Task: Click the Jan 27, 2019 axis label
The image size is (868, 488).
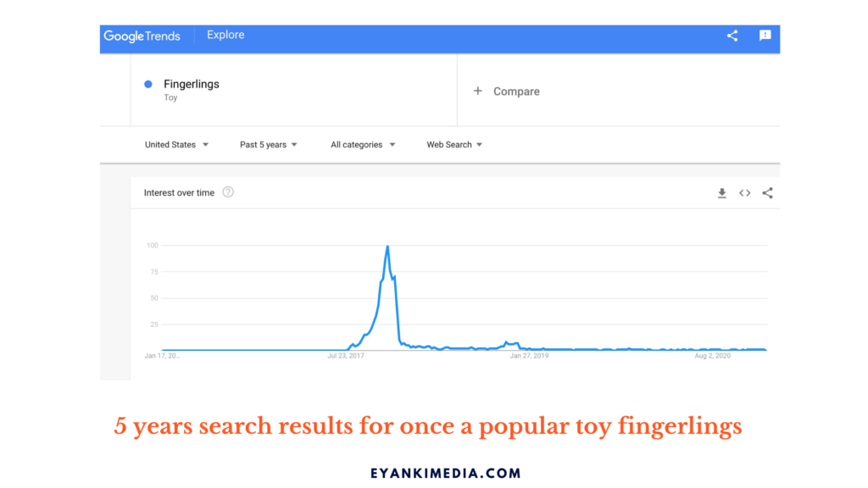Action: 529,356
